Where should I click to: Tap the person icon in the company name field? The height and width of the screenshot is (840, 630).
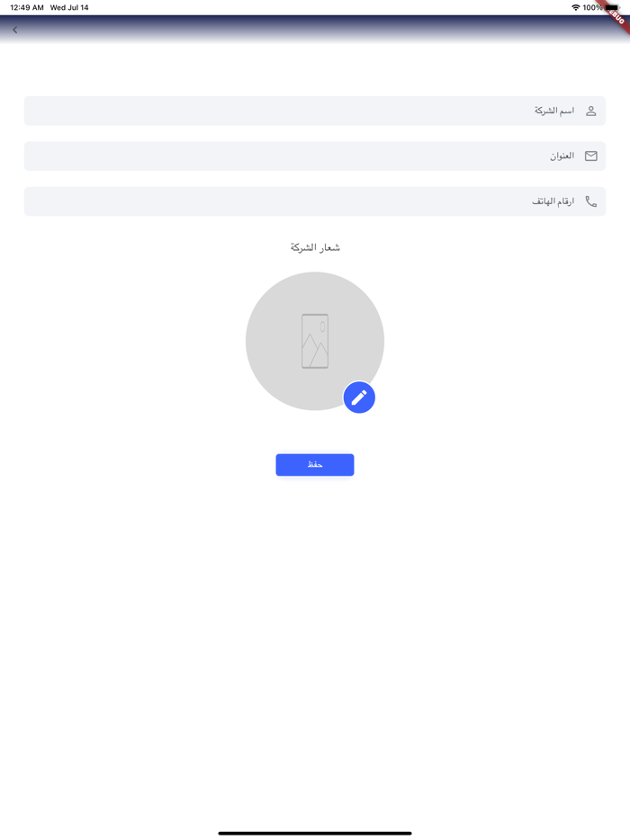pos(590,110)
